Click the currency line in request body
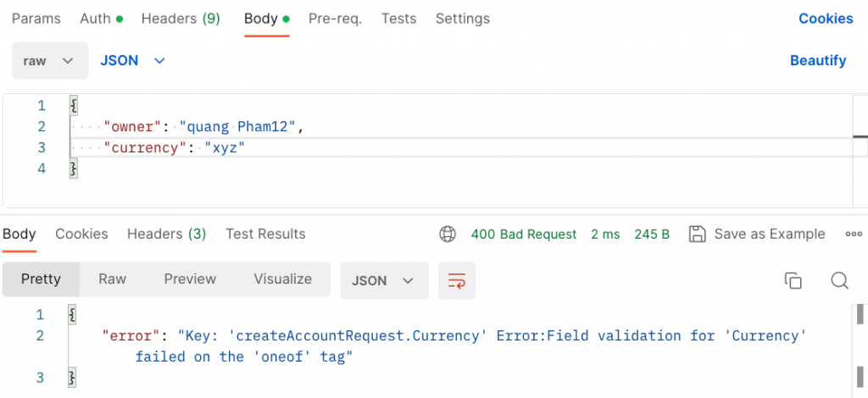Viewport: 868px width, 398px height. click(x=179, y=148)
